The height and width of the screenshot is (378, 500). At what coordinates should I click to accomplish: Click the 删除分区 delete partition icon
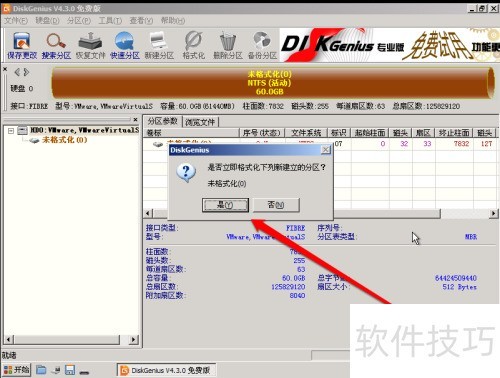(228, 45)
